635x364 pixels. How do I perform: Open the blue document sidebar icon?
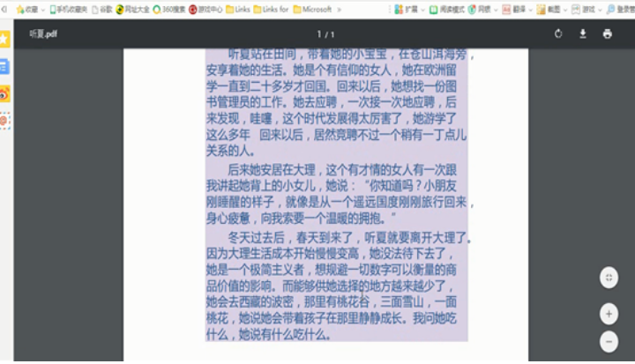pos(4,66)
